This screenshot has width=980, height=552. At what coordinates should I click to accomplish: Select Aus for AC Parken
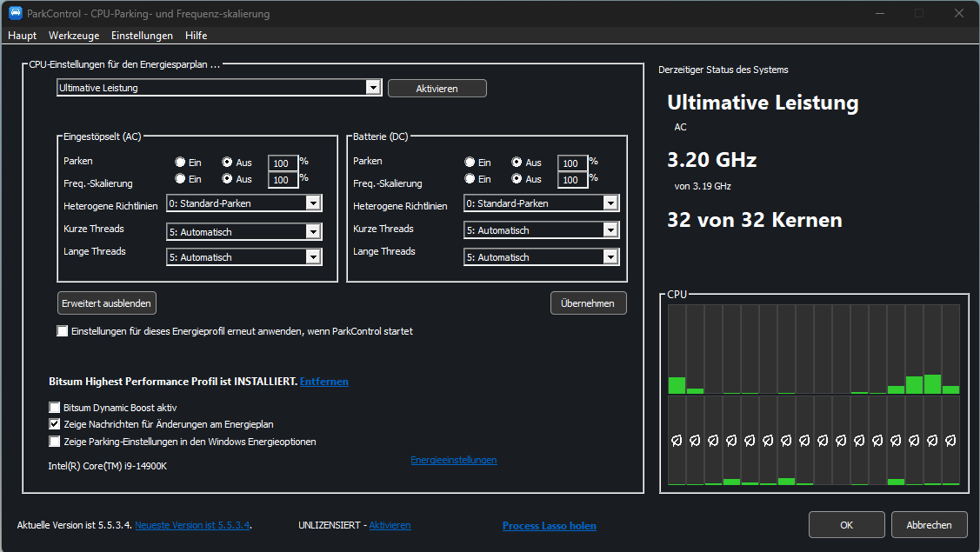tap(227, 162)
